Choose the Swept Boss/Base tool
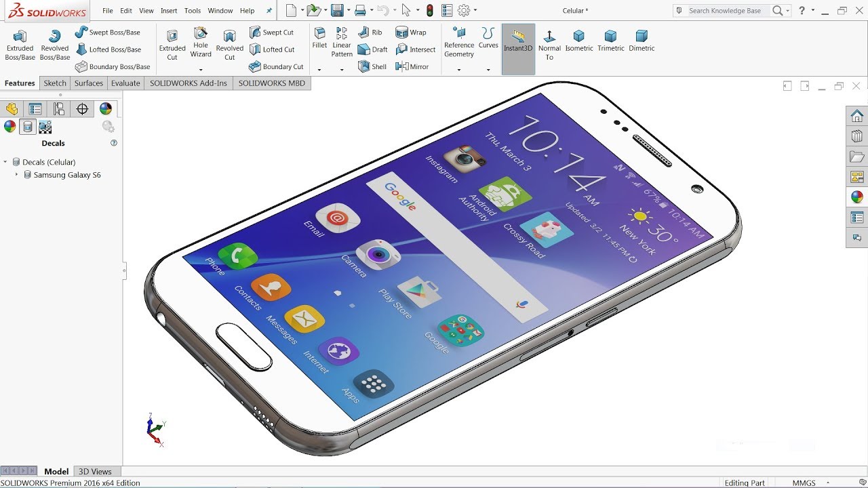Image resolution: width=868 pixels, height=488 pixels. coord(107,32)
